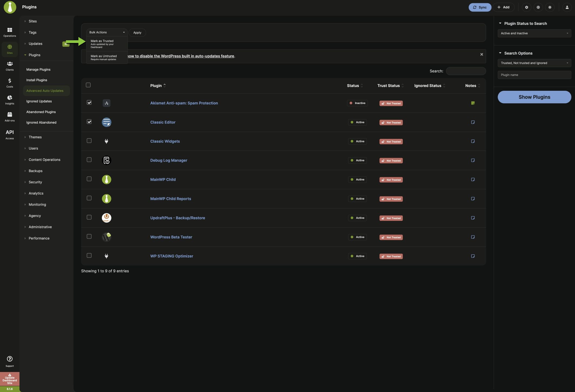Open the Clients sidebar section

click(10, 66)
